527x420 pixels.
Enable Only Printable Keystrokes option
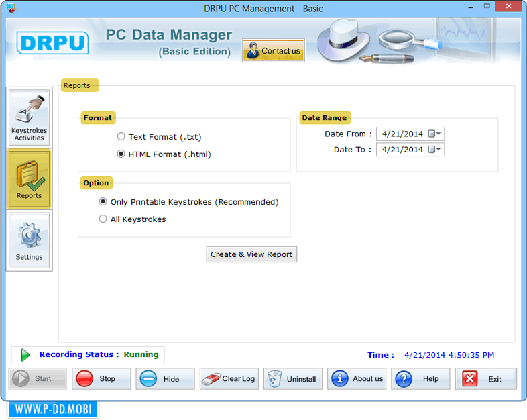[103, 202]
